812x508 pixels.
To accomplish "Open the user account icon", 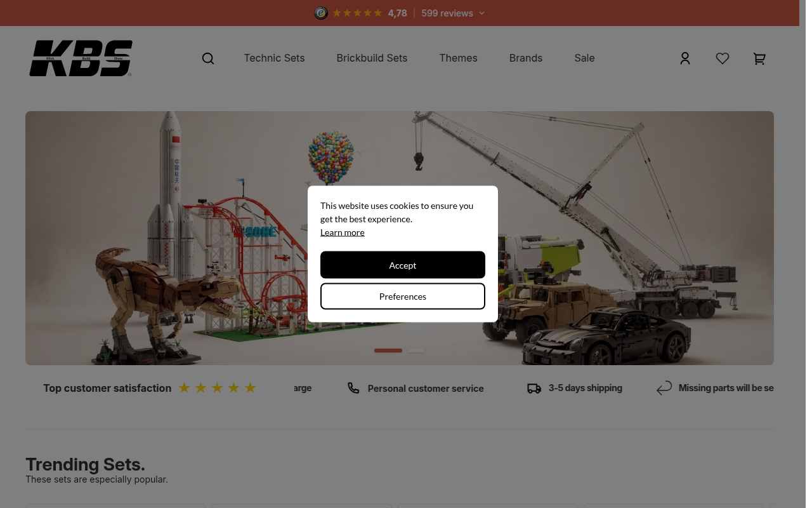I will pos(685,58).
